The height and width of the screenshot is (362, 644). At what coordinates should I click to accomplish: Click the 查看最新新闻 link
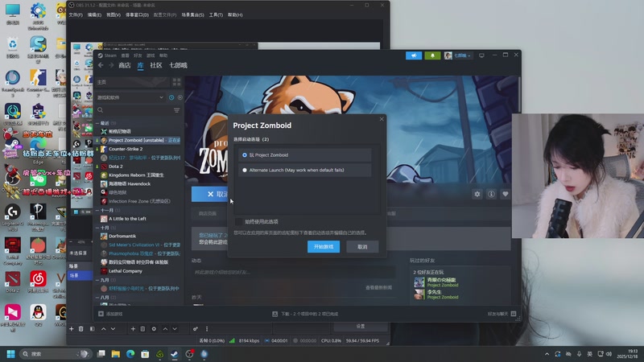(378, 287)
